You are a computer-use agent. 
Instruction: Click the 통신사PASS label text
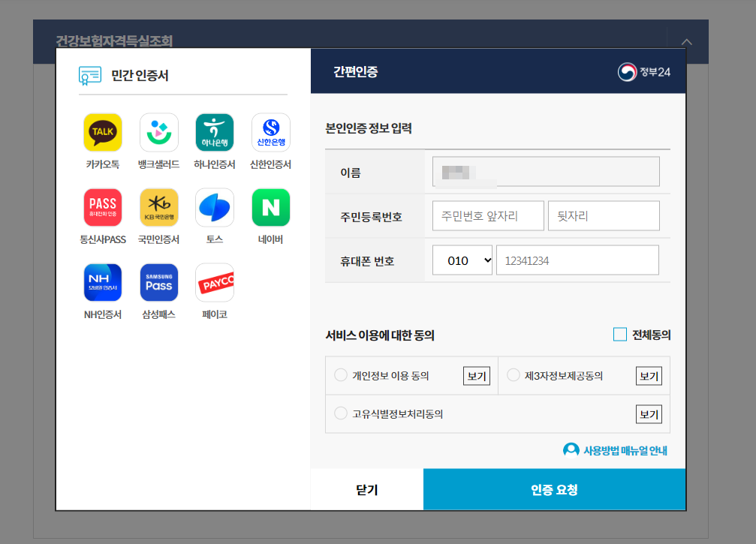coord(103,239)
